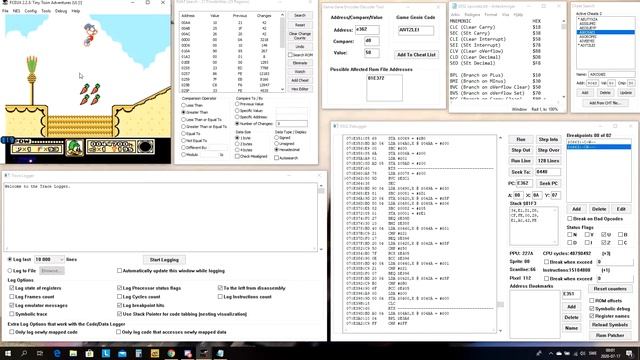Screen dimensions: 640x360
Task: Click Game Genie Code input field
Action: [416, 30]
